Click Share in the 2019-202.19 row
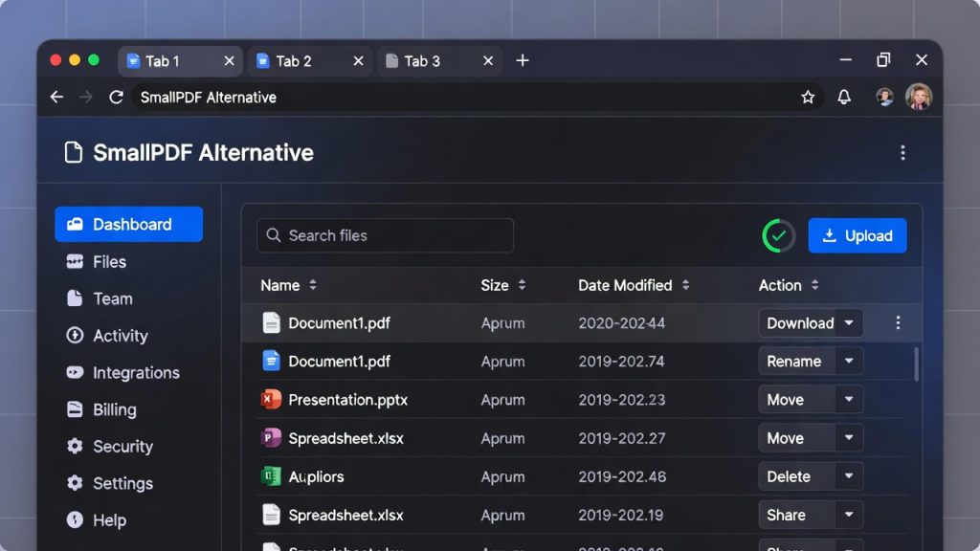The width and height of the screenshot is (980, 551). [798, 515]
